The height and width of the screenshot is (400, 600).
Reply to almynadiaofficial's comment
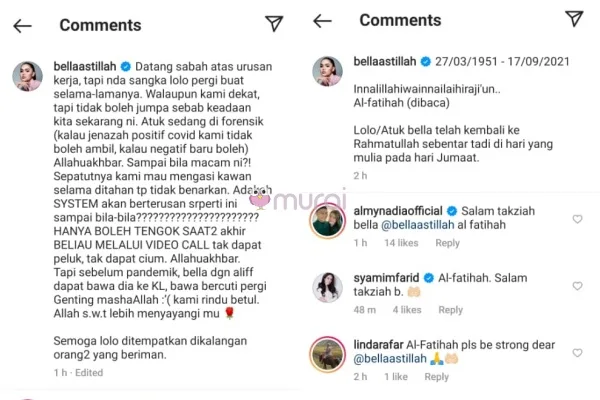coord(447,243)
